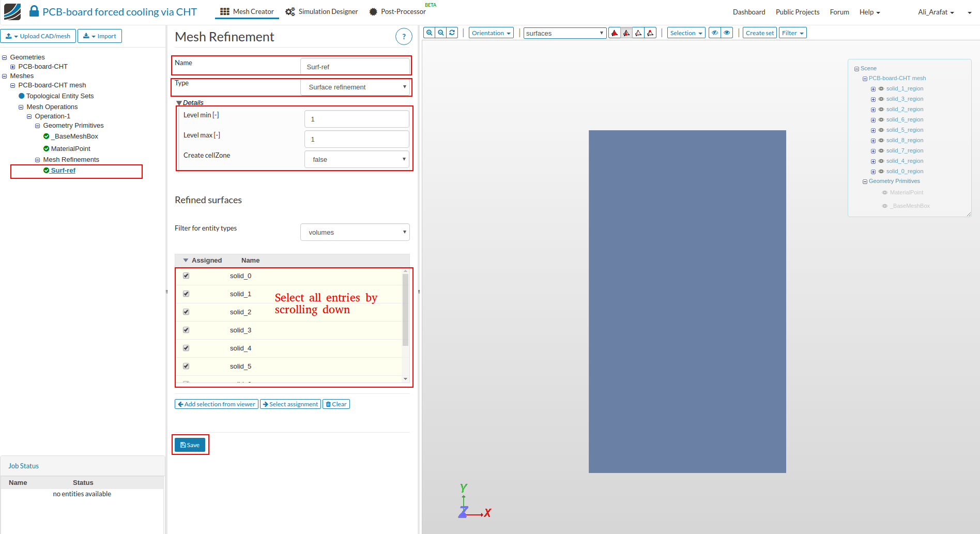Screen dimensions: 980x534
Task: Open the Selection dropdown in viewer toolbar
Action: (x=686, y=33)
